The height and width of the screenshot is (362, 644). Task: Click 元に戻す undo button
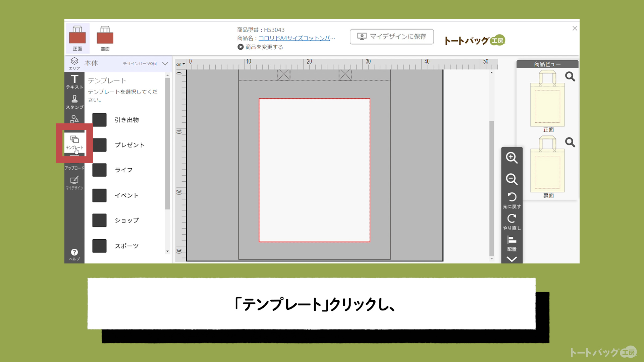[512, 200]
